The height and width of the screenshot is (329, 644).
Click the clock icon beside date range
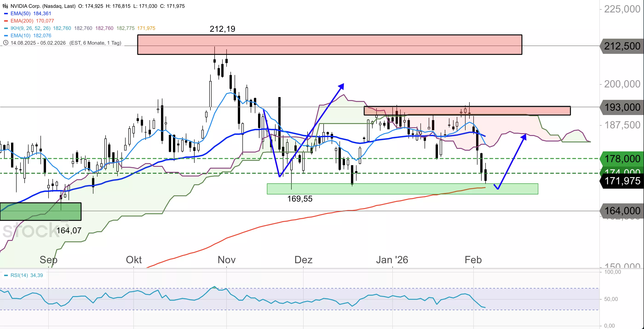(x=6, y=43)
